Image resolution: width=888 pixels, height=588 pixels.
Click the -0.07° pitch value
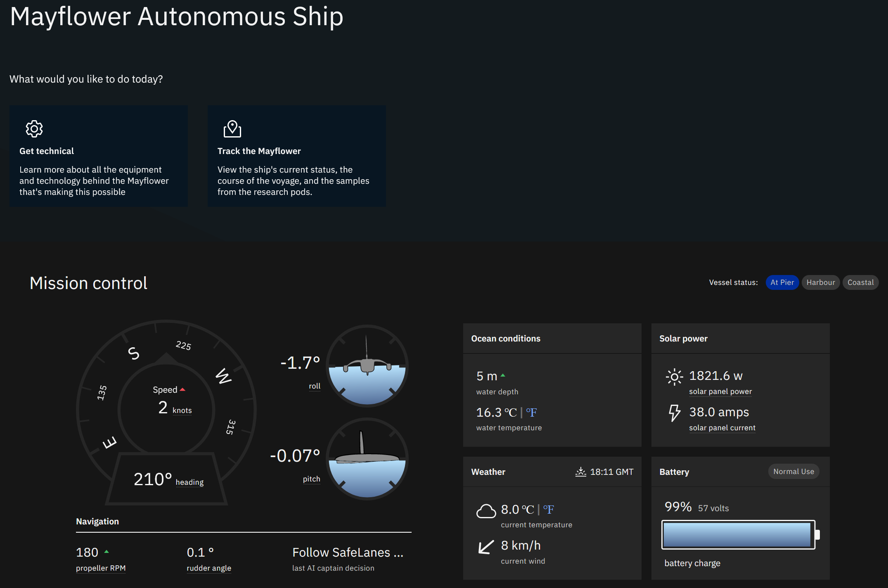295,456
